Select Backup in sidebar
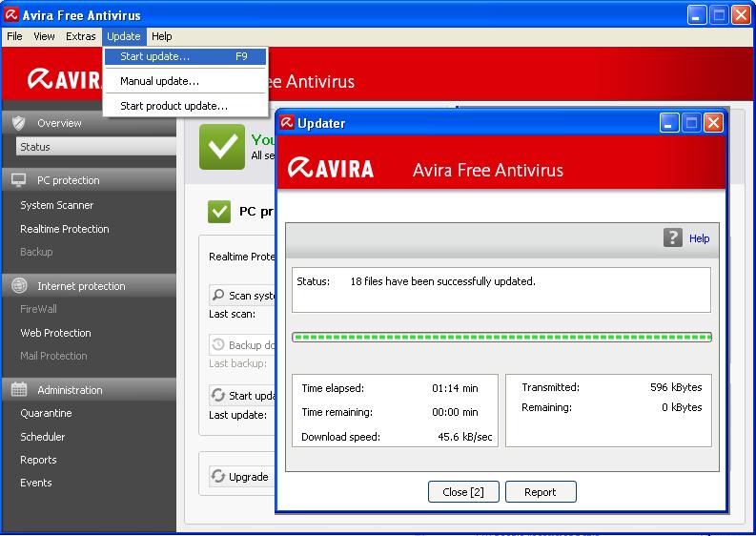756x536 pixels. 36,252
